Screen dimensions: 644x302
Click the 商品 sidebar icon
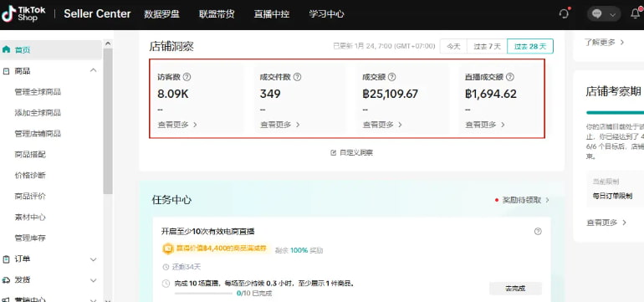(6, 71)
